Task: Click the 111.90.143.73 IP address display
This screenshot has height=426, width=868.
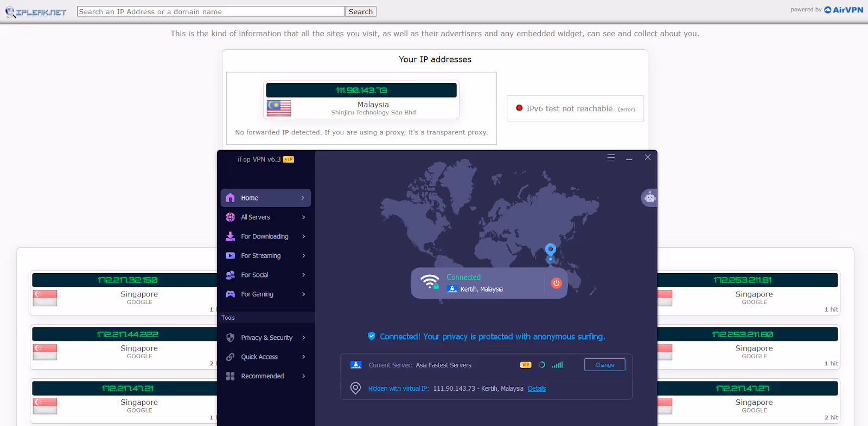Action: click(x=361, y=90)
